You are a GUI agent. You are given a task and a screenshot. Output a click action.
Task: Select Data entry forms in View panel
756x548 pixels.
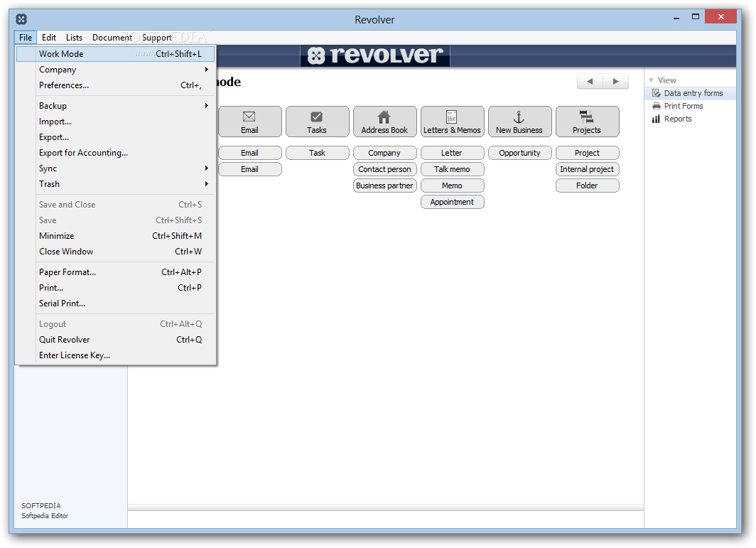(x=690, y=93)
